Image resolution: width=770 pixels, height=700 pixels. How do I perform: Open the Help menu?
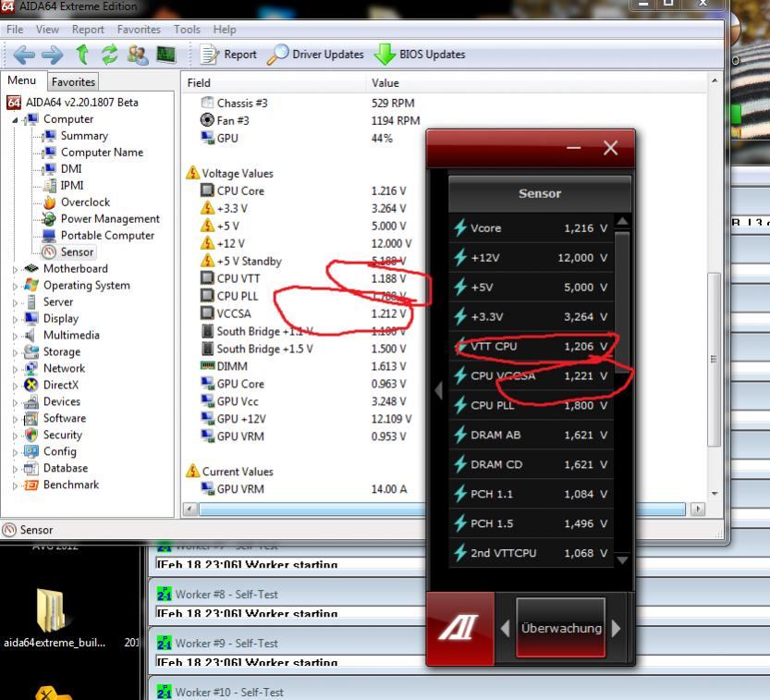pos(225,30)
